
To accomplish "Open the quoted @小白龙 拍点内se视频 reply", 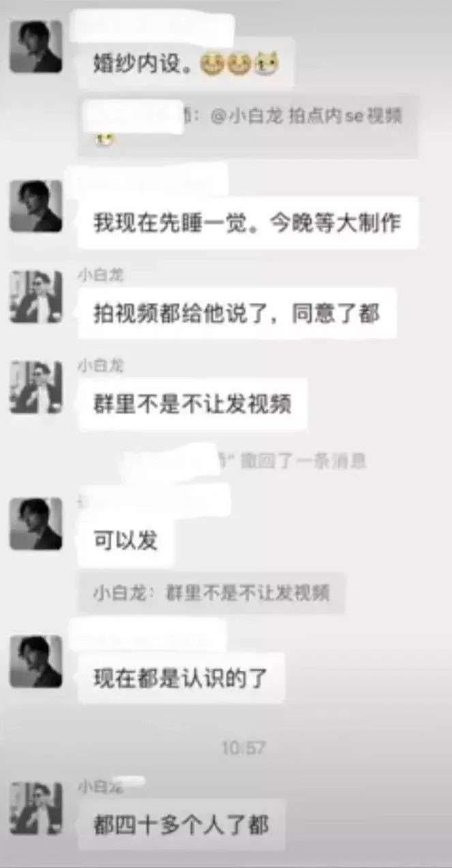I will (x=249, y=126).
